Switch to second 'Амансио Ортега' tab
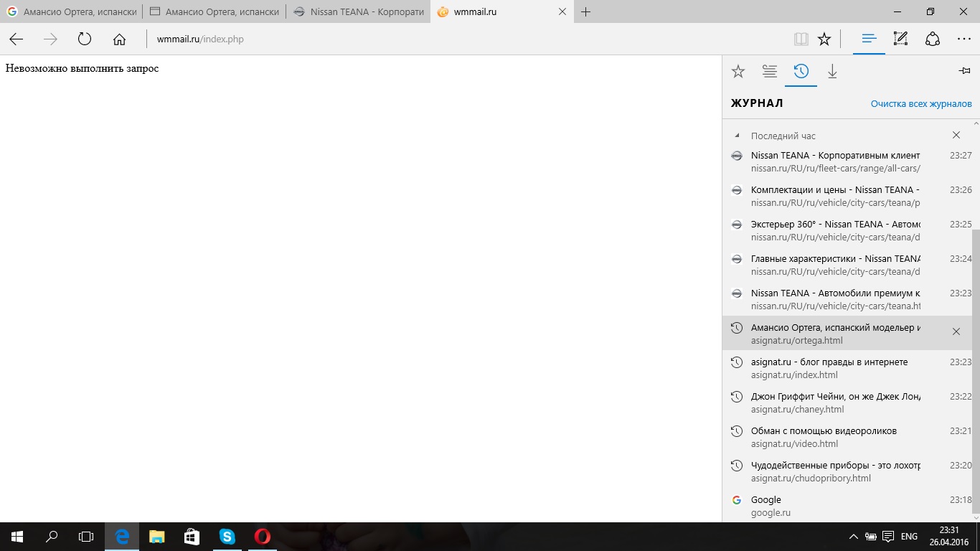Screen dimensions: 980x551 coord(214,12)
